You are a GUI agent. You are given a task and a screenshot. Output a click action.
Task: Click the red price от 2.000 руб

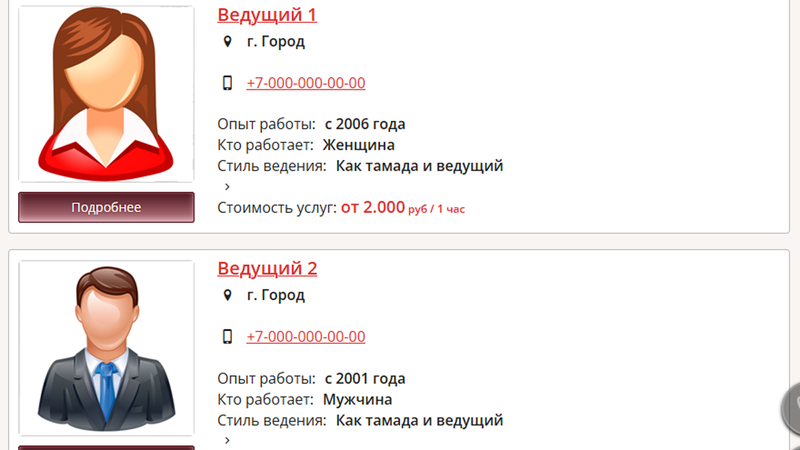click(x=403, y=208)
